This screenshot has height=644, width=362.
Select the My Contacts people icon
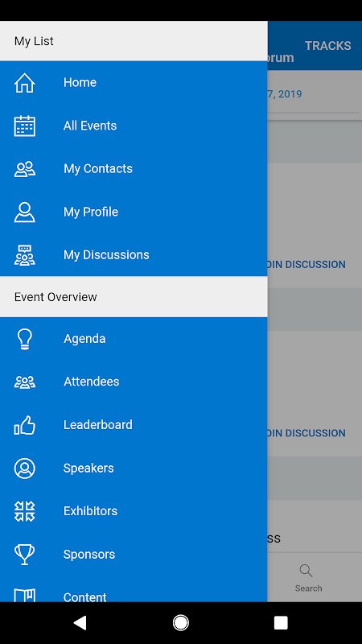click(x=25, y=169)
